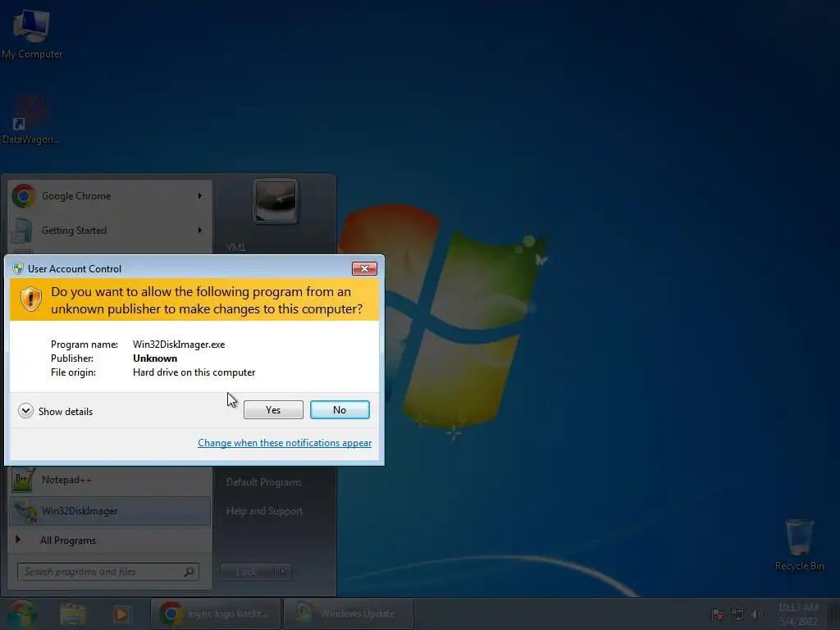Open DataWagon desktop shortcut icon
The height and width of the screenshot is (630, 840).
pyautogui.click(x=31, y=120)
